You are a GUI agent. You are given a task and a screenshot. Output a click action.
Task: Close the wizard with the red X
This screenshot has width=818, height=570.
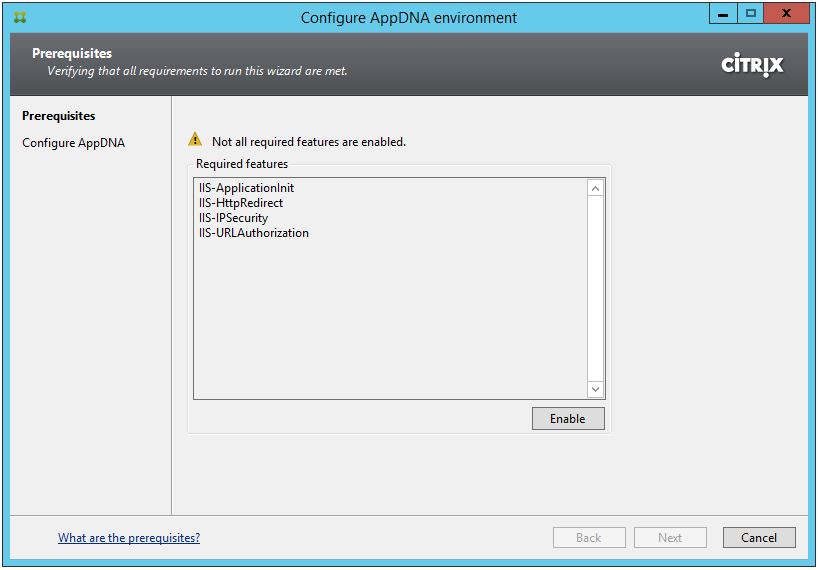(x=787, y=14)
